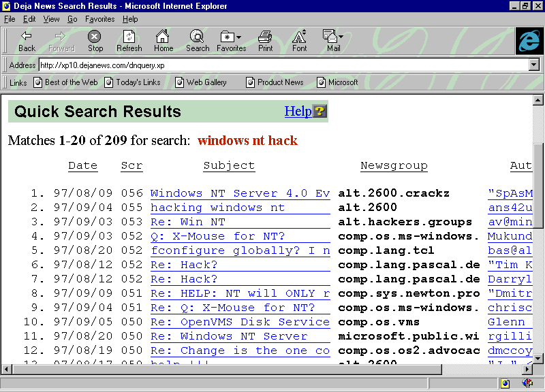Open the Favorites menu in menu bar

tap(99, 19)
